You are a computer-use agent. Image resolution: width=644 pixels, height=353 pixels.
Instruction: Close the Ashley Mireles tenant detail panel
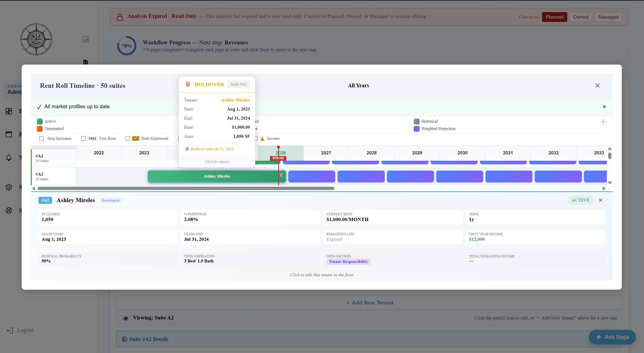tap(601, 200)
